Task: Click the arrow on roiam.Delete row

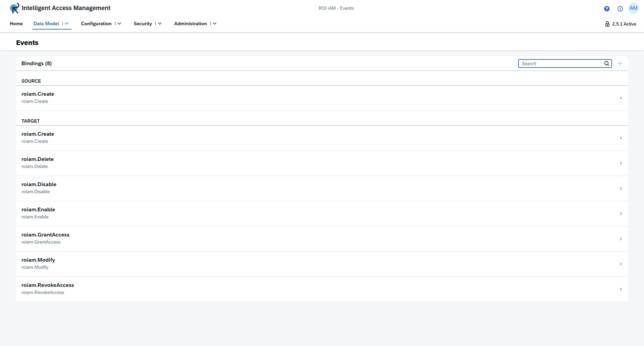Action: tap(621, 163)
